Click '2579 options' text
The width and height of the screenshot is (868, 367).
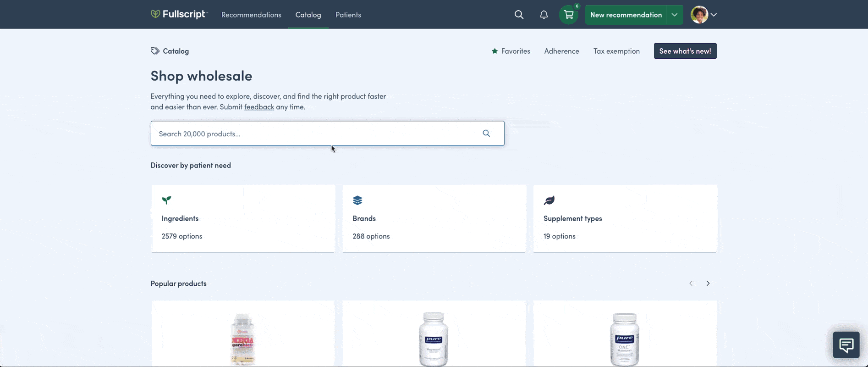[181, 236]
